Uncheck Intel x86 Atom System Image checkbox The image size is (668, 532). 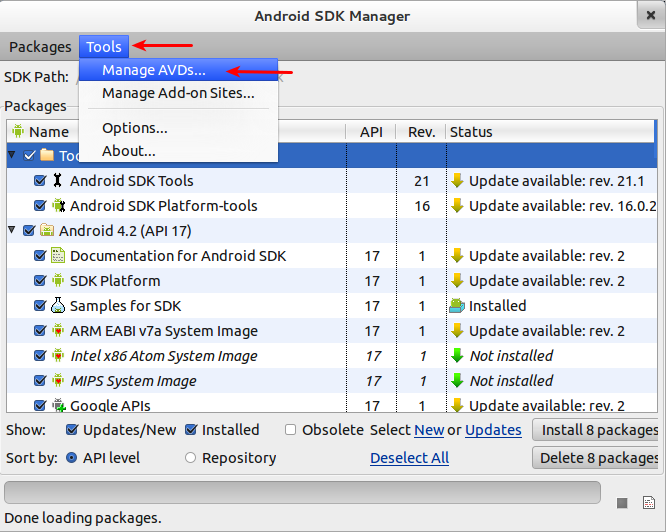click(40, 356)
